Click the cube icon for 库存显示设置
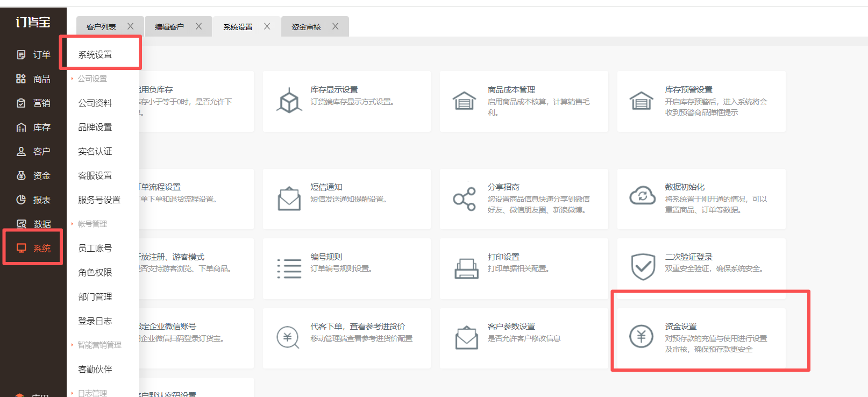This screenshot has height=397, width=868. coord(289,101)
